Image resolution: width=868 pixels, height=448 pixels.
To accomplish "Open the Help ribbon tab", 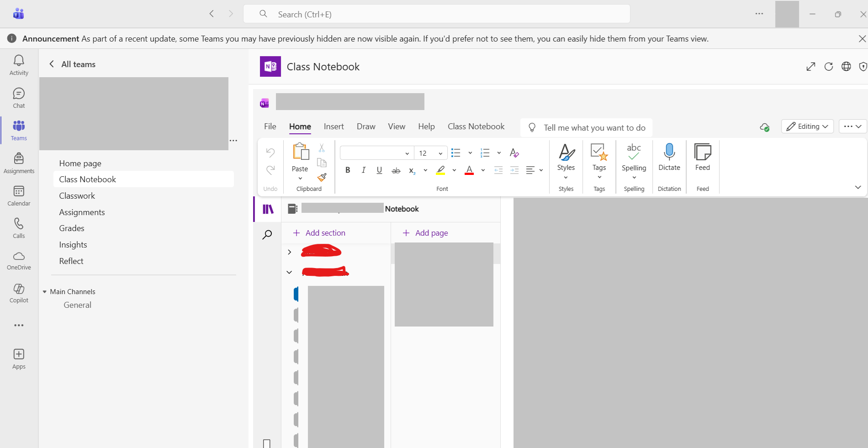I will click(426, 126).
